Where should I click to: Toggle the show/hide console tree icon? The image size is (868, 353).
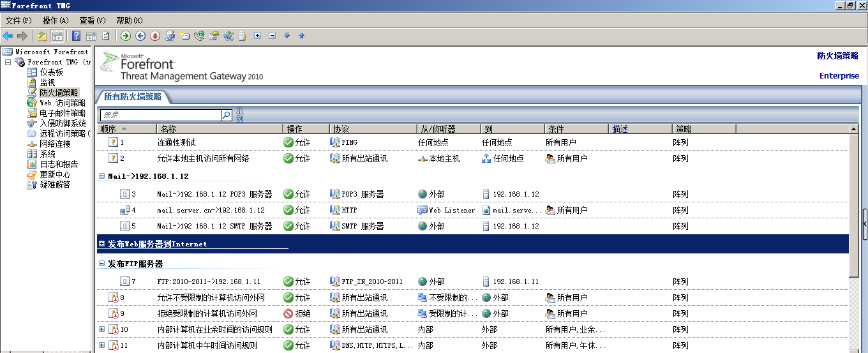pyautogui.click(x=57, y=36)
